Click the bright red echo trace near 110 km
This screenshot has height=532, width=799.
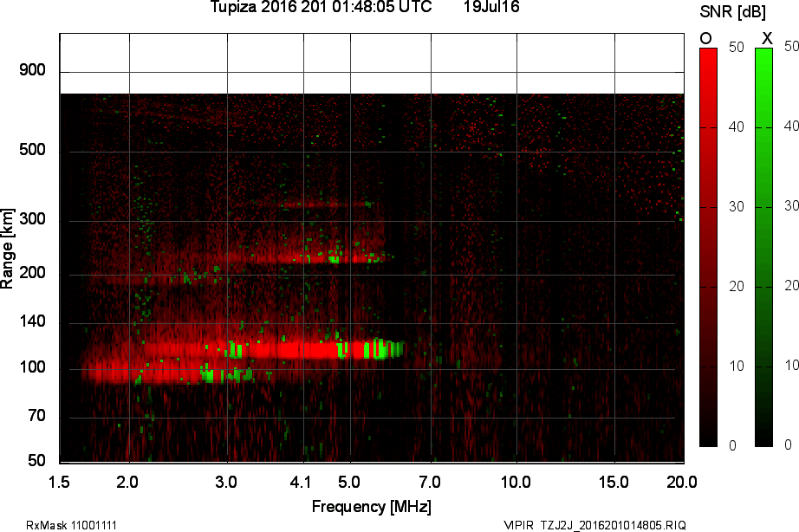pyautogui.click(x=286, y=350)
